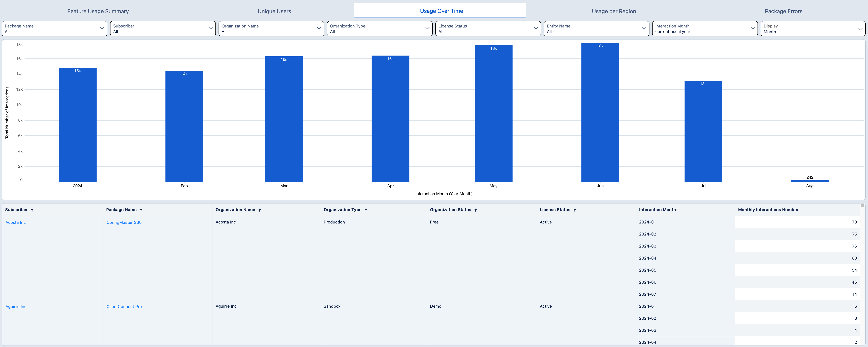
Task: Open the Acosta Inc subscriber link
Action: pyautogui.click(x=15, y=222)
